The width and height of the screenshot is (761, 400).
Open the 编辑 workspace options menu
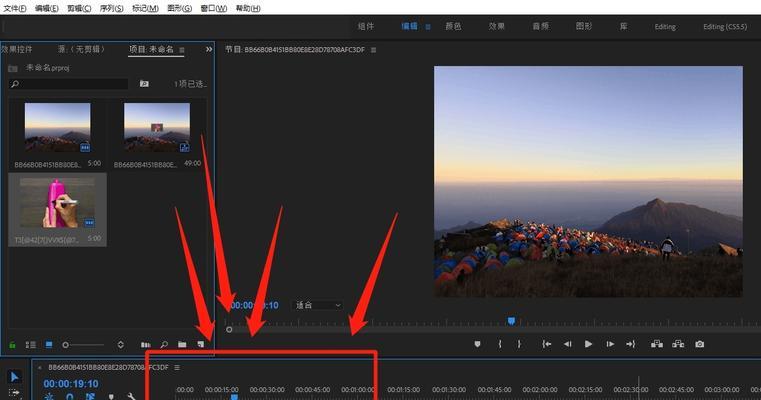click(x=428, y=27)
